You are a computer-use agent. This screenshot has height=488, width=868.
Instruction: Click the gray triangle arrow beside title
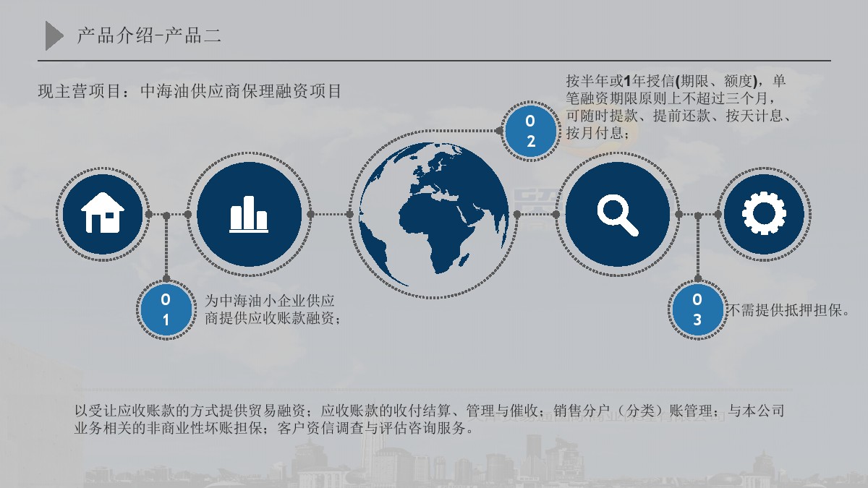click(x=55, y=35)
